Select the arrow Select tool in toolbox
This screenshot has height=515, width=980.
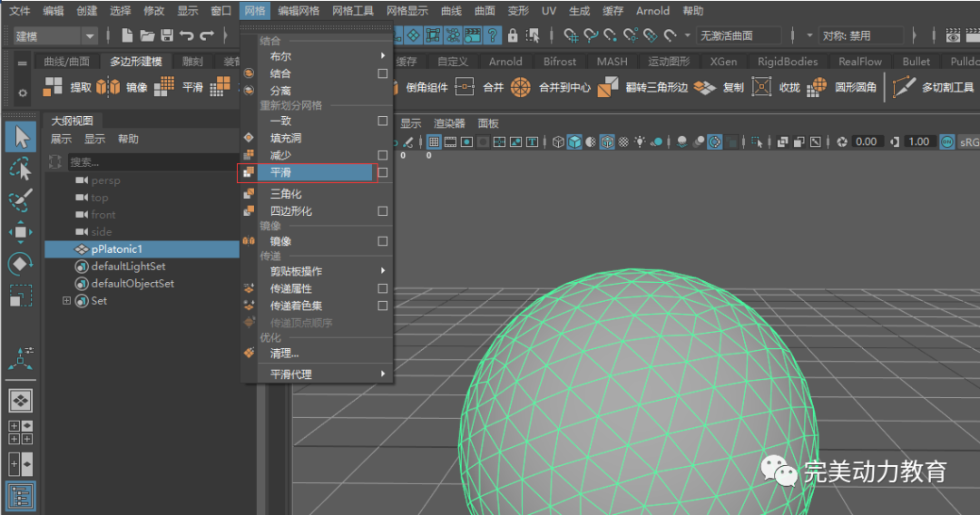[22, 137]
